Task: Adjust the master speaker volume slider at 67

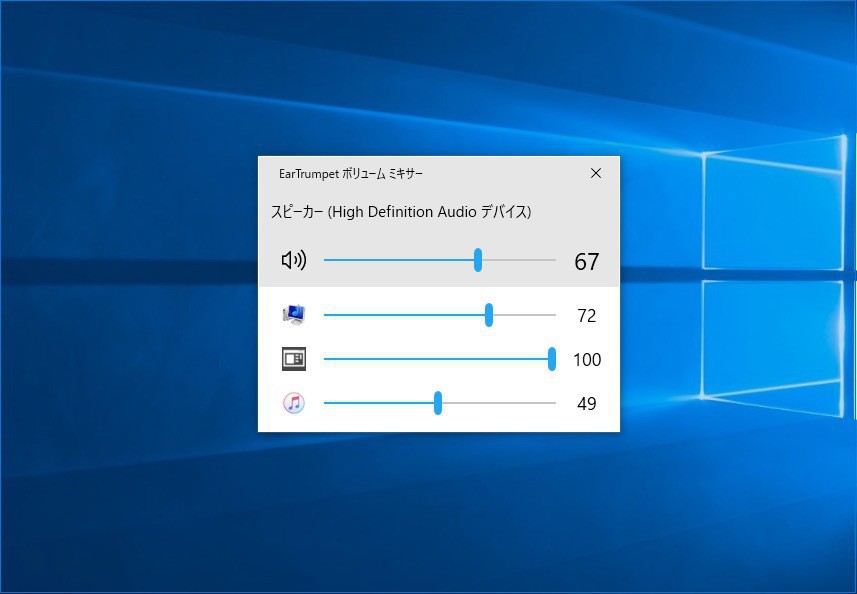Action: point(440,260)
